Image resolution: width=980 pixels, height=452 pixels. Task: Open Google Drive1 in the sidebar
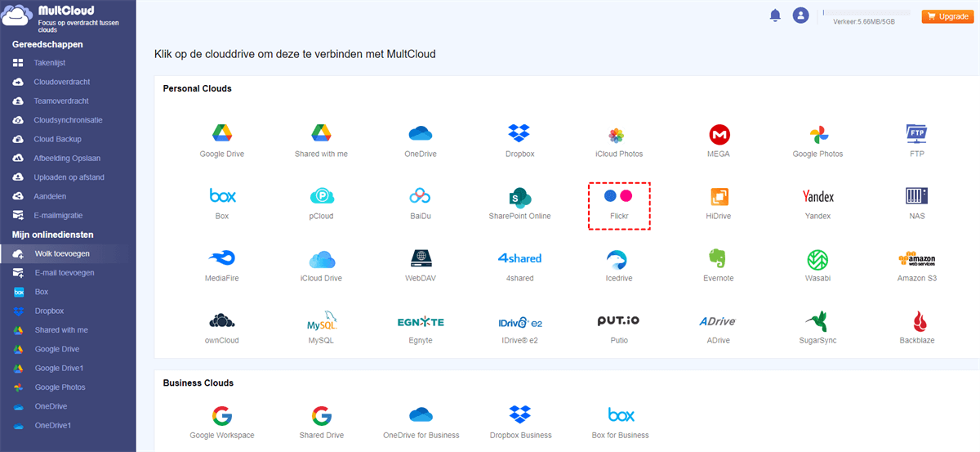coord(59,369)
